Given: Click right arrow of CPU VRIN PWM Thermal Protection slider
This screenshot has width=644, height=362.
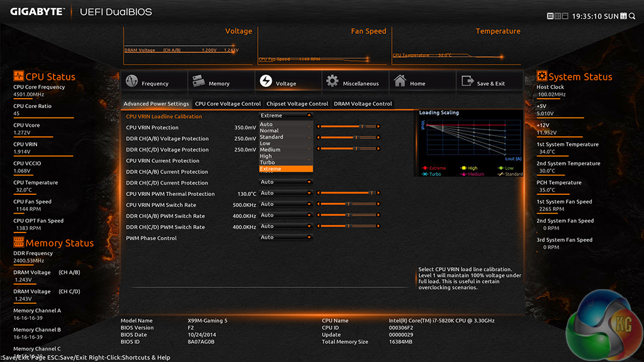Looking at the screenshot, I should (x=378, y=193).
